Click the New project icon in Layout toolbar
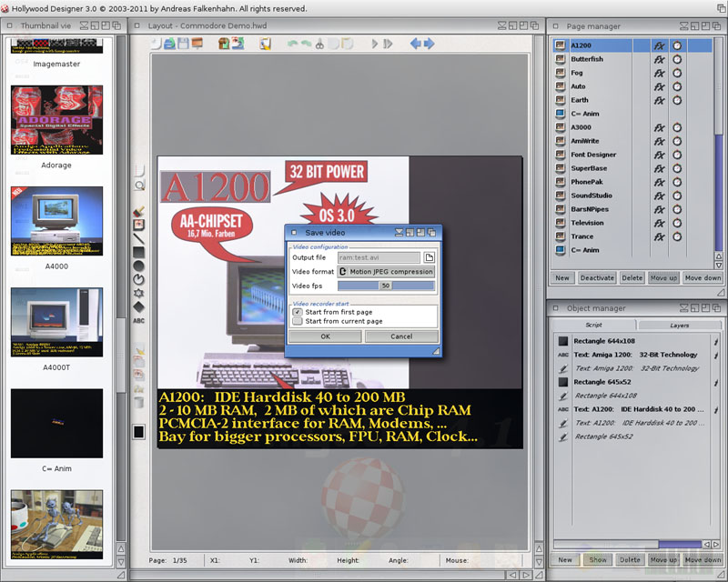 click(x=156, y=44)
